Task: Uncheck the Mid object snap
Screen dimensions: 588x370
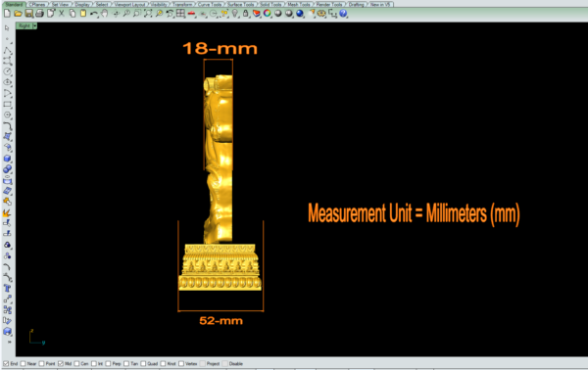Action: pos(61,363)
